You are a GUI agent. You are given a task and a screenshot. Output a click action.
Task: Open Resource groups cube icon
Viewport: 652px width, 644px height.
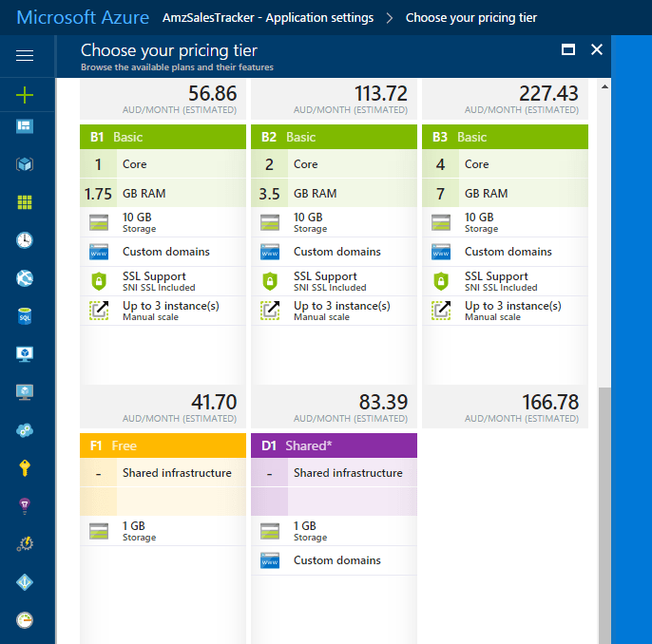pyautogui.click(x=25, y=164)
